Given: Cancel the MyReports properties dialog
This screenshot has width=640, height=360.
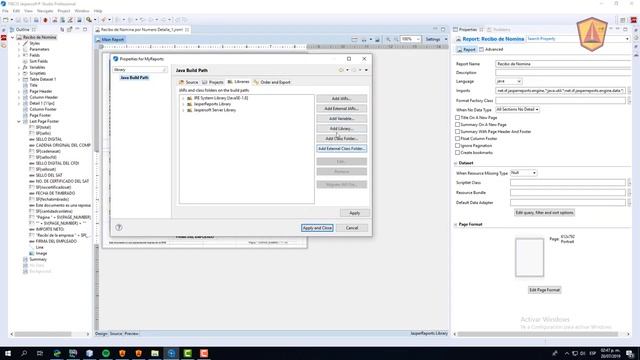Looking at the screenshot, I should point(352,228).
